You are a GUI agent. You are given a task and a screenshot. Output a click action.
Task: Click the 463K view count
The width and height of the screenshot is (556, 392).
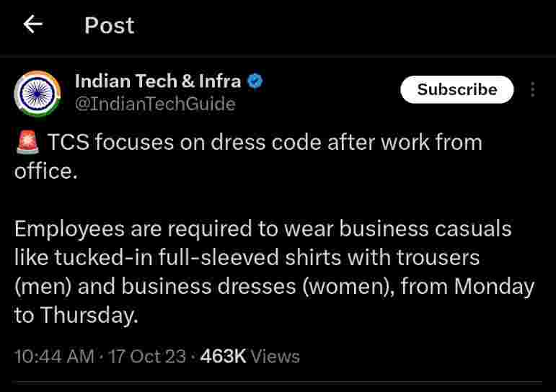point(224,356)
